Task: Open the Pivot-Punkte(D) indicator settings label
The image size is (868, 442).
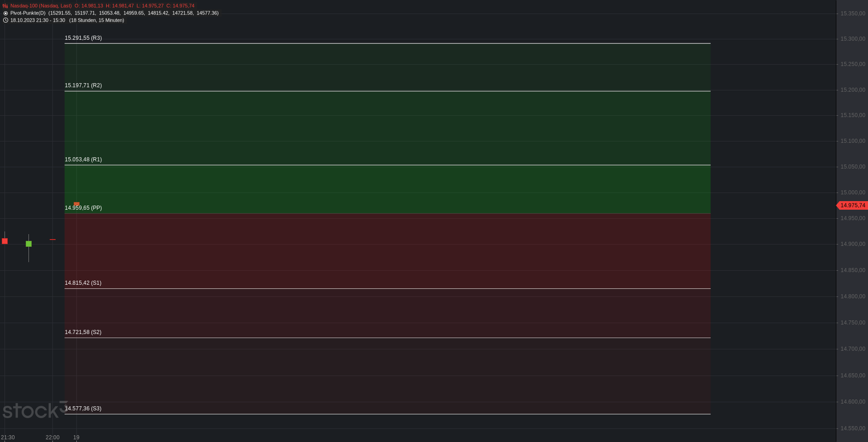Action: (28, 13)
